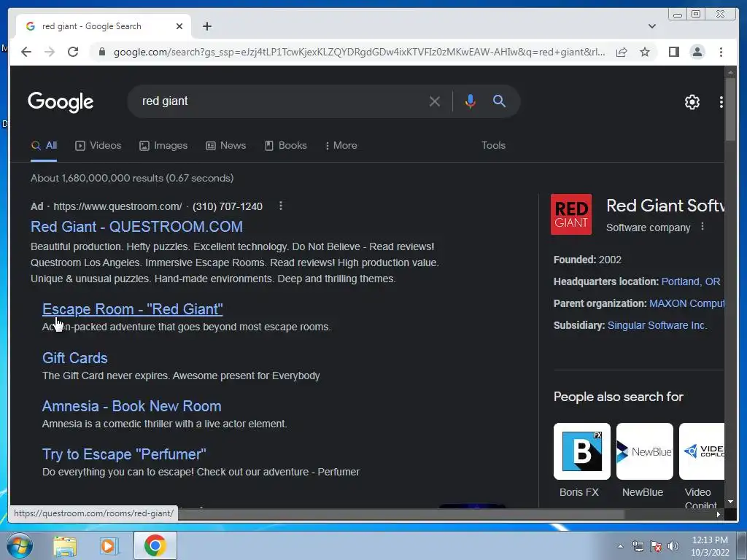Screen dimensions: 747x560
Task: Open Chrome's three-dot menu
Action: click(x=721, y=52)
